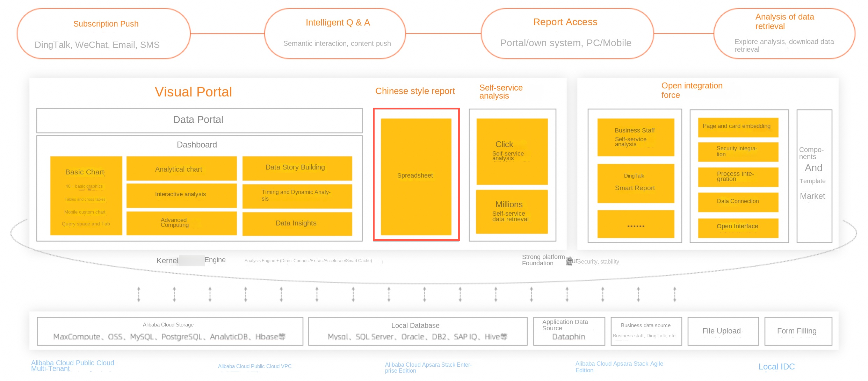This screenshot has height=381, width=868.
Task: Click the Local IDC label
Action: pos(776,367)
